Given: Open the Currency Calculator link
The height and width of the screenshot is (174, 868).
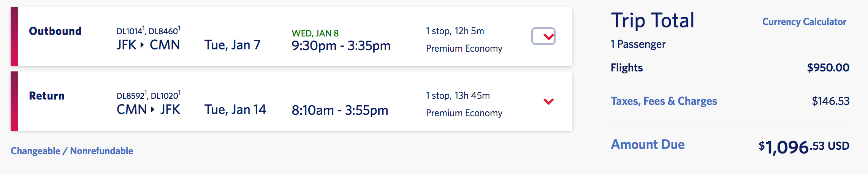Looking at the screenshot, I should (804, 22).
